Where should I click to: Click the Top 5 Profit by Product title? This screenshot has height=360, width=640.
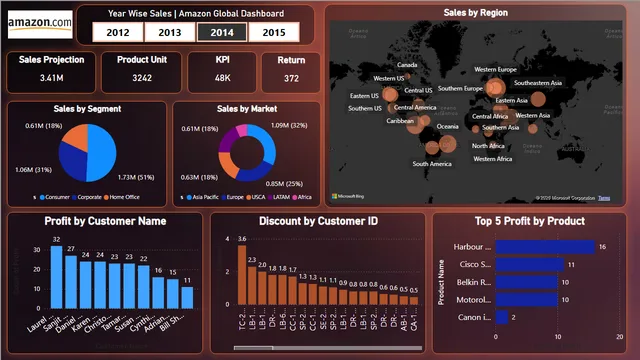(530, 221)
